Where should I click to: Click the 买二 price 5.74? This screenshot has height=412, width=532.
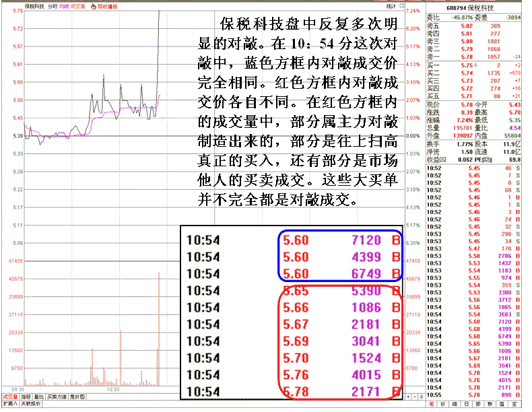point(467,73)
